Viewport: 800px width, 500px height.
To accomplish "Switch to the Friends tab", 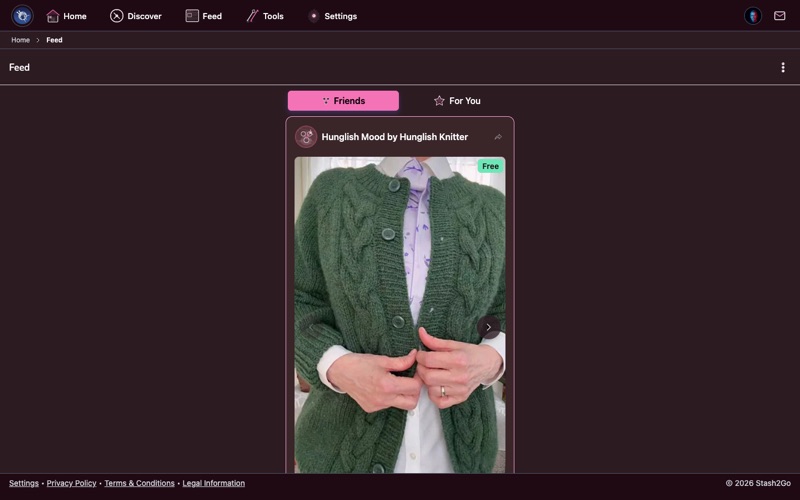I will 343,101.
